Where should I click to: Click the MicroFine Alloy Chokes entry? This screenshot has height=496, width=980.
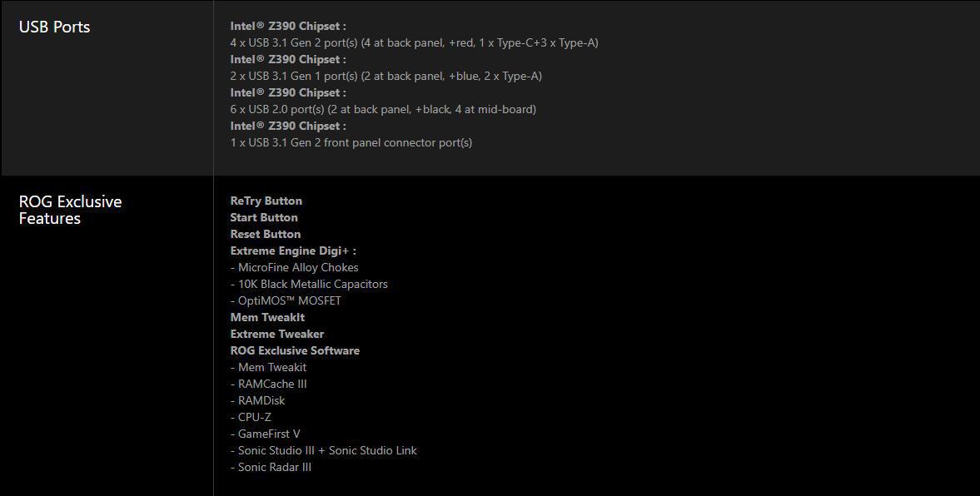pyautogui.click(x=295, y=267)
